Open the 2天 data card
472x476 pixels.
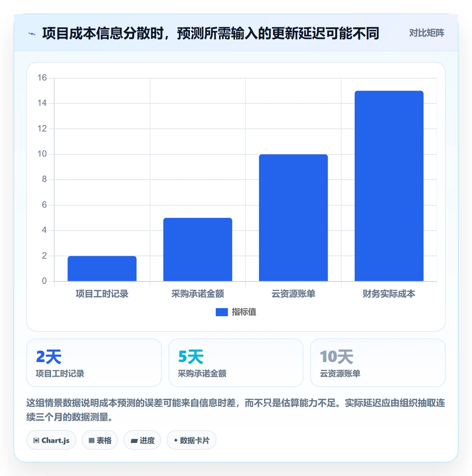[94, 363]
